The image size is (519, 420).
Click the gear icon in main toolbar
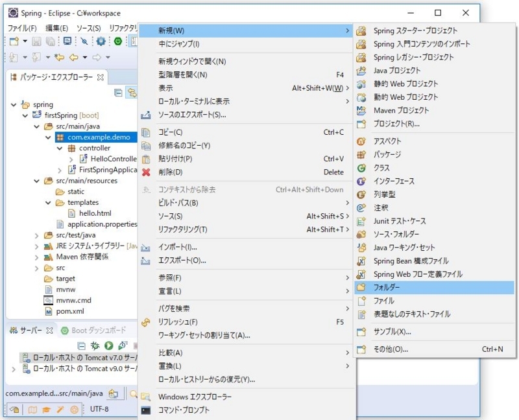pyautogui.click(x=101, y=41)
